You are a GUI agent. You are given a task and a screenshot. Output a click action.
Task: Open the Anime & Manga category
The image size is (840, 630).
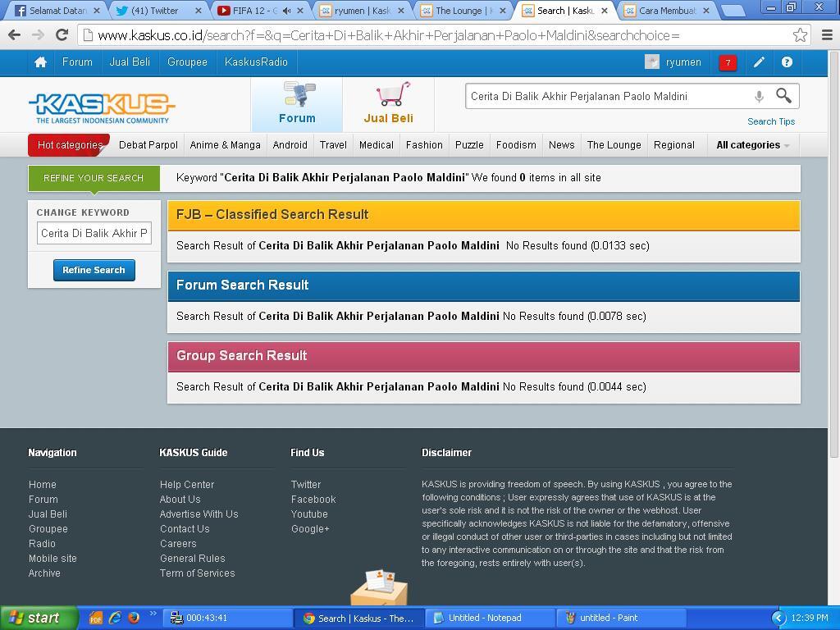tap(225, 145)
